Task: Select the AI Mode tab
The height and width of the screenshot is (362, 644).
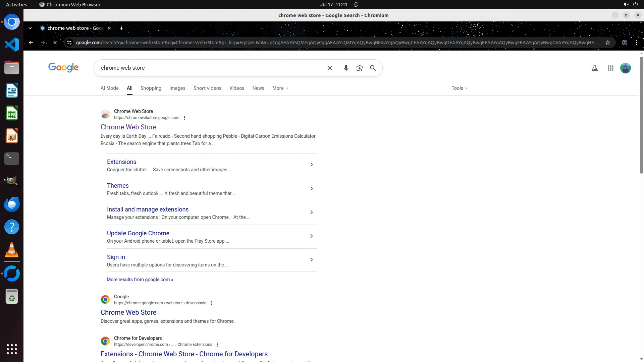Action: [109, 88]
